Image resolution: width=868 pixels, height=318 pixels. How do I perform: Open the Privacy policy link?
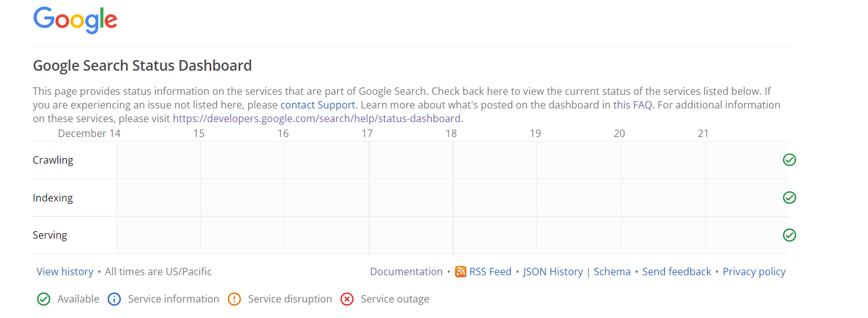754,272
